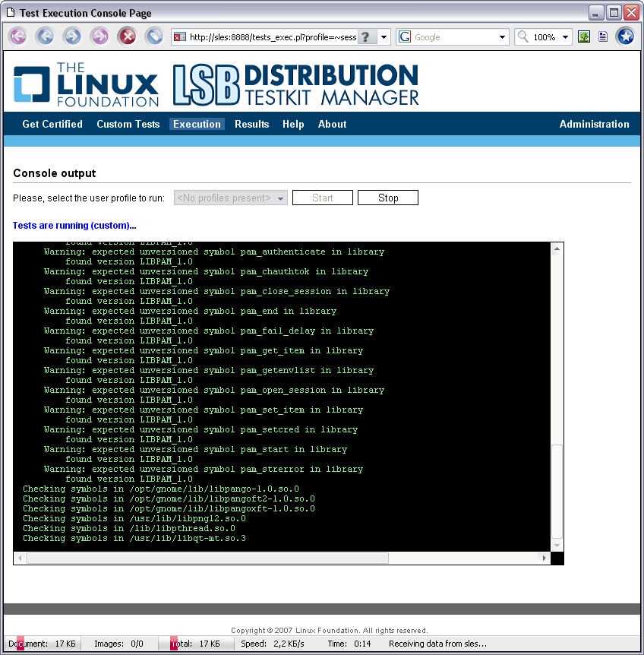Close the Test Execution Console window
This screenshot has width=644, height=655.
632,13
